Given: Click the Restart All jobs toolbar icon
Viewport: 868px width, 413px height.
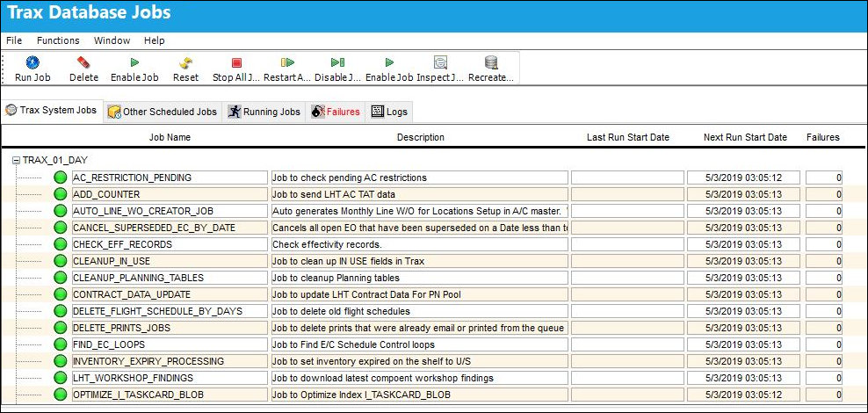Looking at the screenshot, I should click(287, 62).
